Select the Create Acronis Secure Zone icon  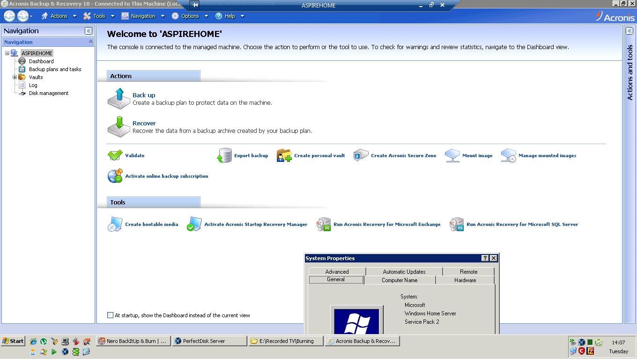click(361, 155)
